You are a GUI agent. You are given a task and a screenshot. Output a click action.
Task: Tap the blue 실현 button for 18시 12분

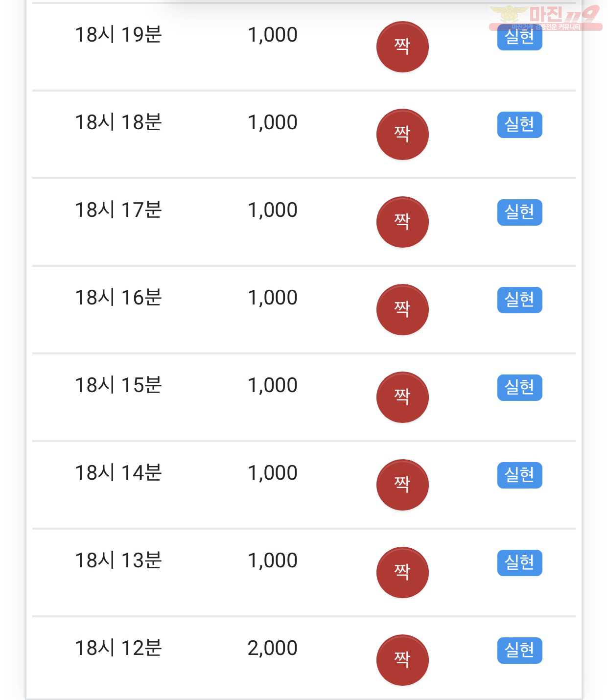pos(520,650)
